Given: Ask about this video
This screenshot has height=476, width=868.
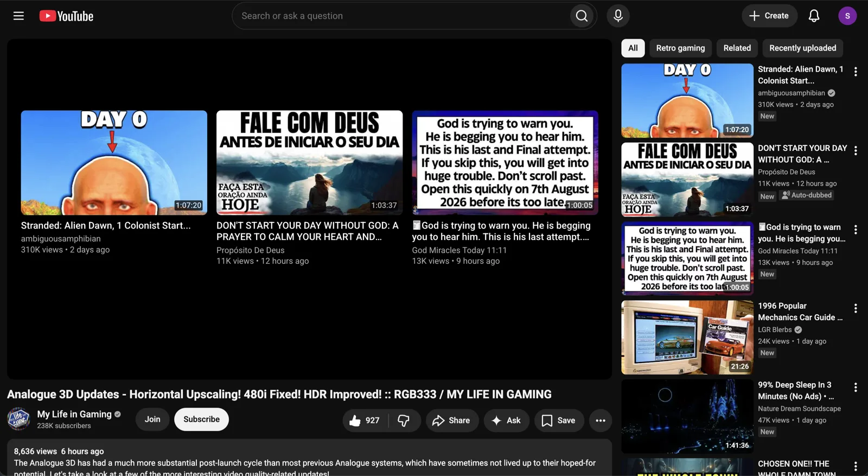Looking at the screenshot, I should 506,421.
